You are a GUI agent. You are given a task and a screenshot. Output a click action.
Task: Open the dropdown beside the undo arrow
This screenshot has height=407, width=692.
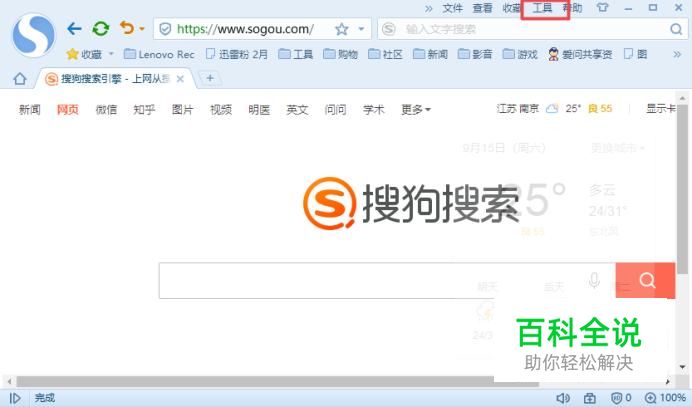[142, 29]
